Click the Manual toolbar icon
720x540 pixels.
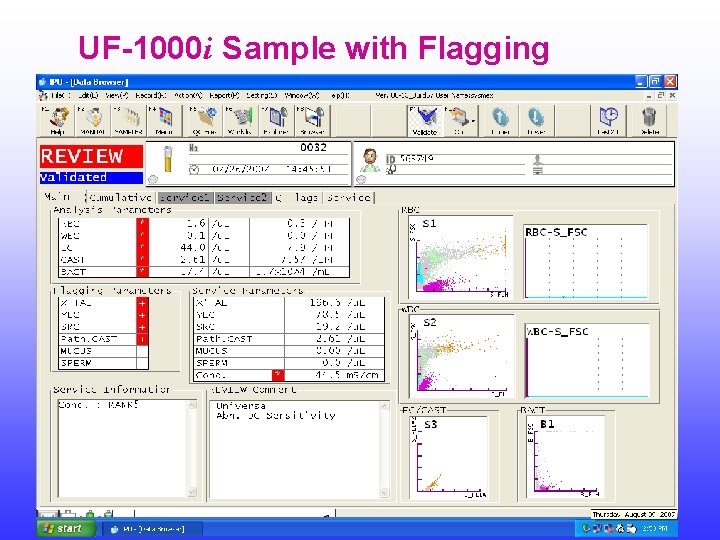coord(94,120)
